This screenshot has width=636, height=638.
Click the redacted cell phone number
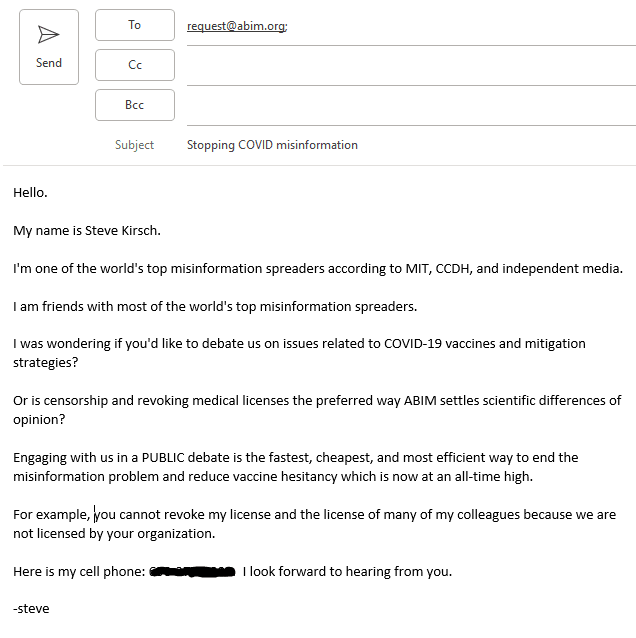[x=192, y=572]
